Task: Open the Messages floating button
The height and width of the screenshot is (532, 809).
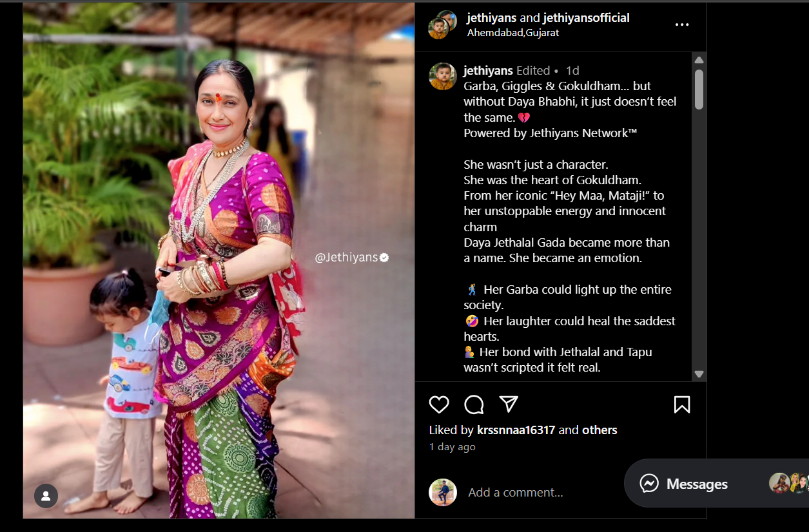Action: point(716,484)
